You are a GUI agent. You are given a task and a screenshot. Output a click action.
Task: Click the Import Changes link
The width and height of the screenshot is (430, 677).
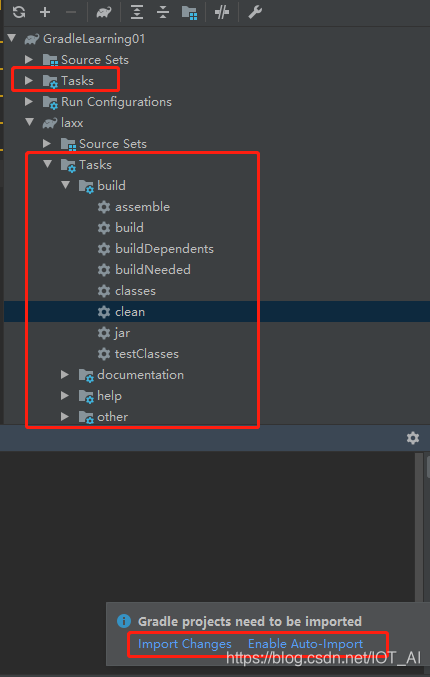coord(185,644)
